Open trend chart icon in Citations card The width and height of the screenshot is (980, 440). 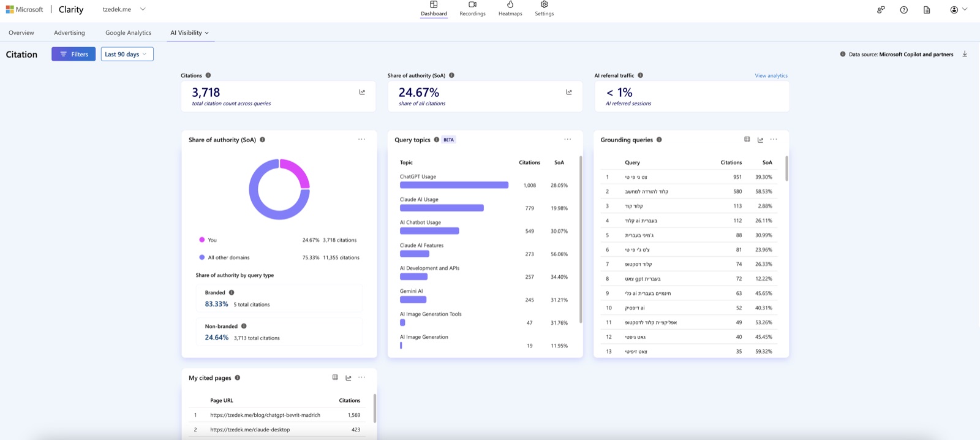[362, 92]
